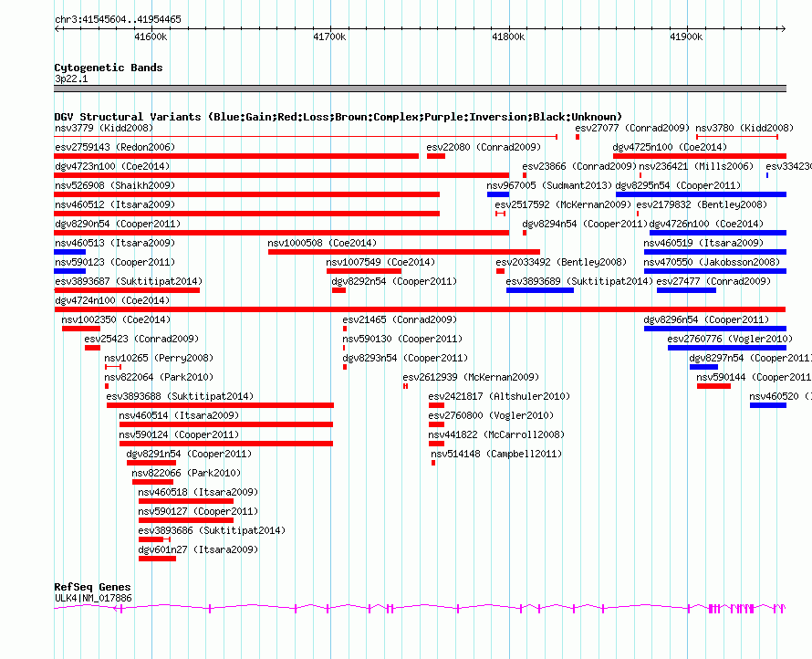The height and width of the screenshot is (659, 812).
Task: Click the dgv8296n54 (Cooper2011) label
Action: click(706, 319)
